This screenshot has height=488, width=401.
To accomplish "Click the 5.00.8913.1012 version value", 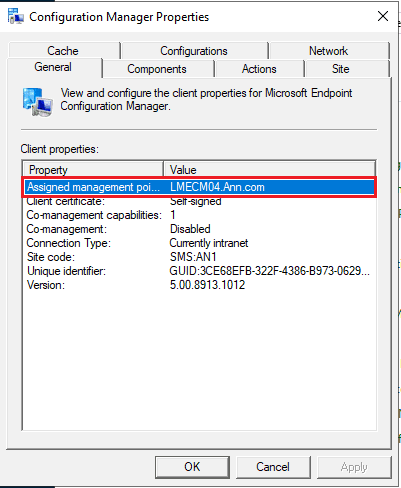I will 207,285.
